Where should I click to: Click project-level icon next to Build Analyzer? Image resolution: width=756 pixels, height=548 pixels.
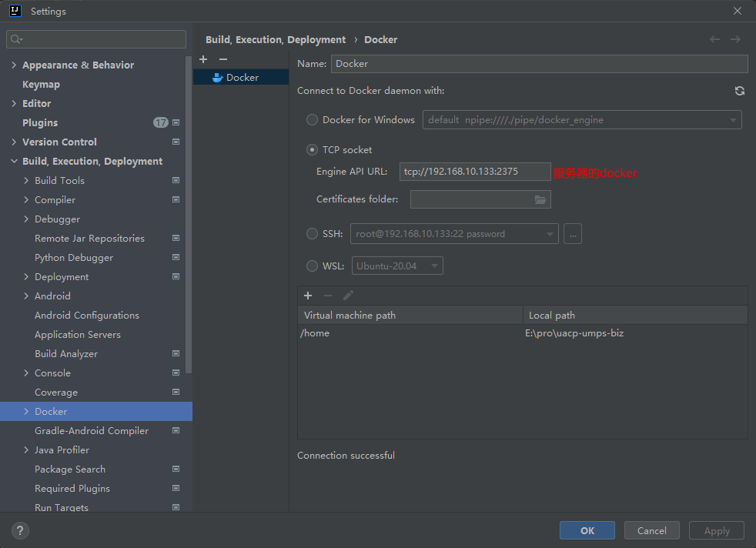(x=176, y=354)
